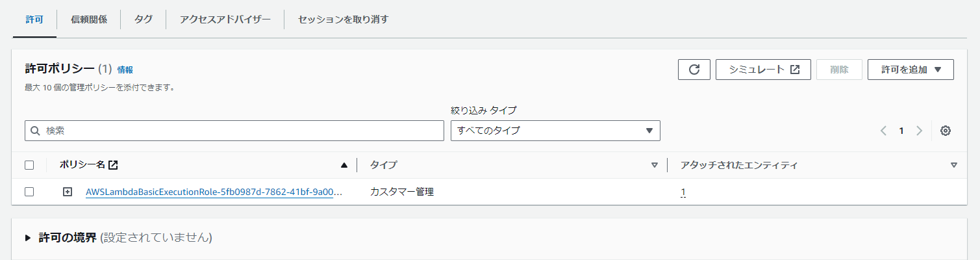Click the 情報 info link
The height and width of the screenshot is (260, 980).
(125, 70)
